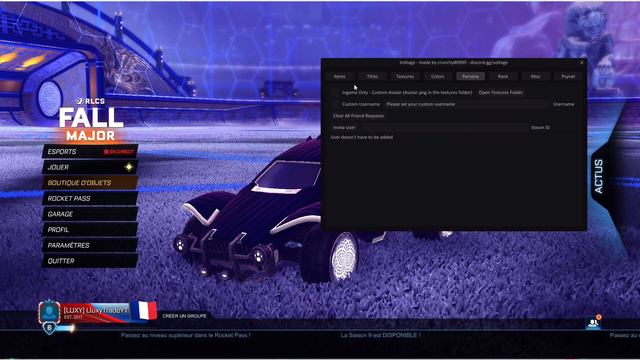Click the Open Textures Folder button

point(501,93)
